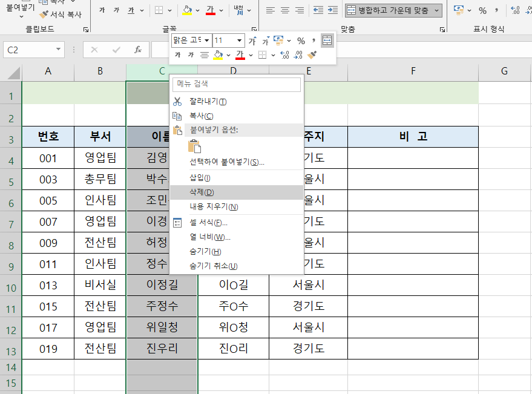Click the insert function fx icon
This screenshot has width=532, height=394.
[138, 50]
